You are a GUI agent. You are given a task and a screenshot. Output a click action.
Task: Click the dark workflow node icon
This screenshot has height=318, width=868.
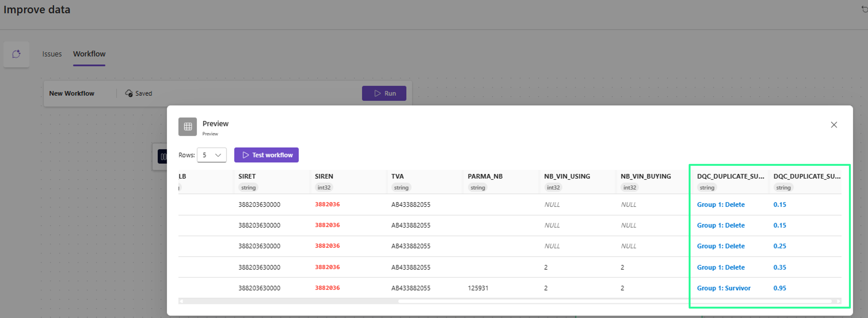click(162, 156)
